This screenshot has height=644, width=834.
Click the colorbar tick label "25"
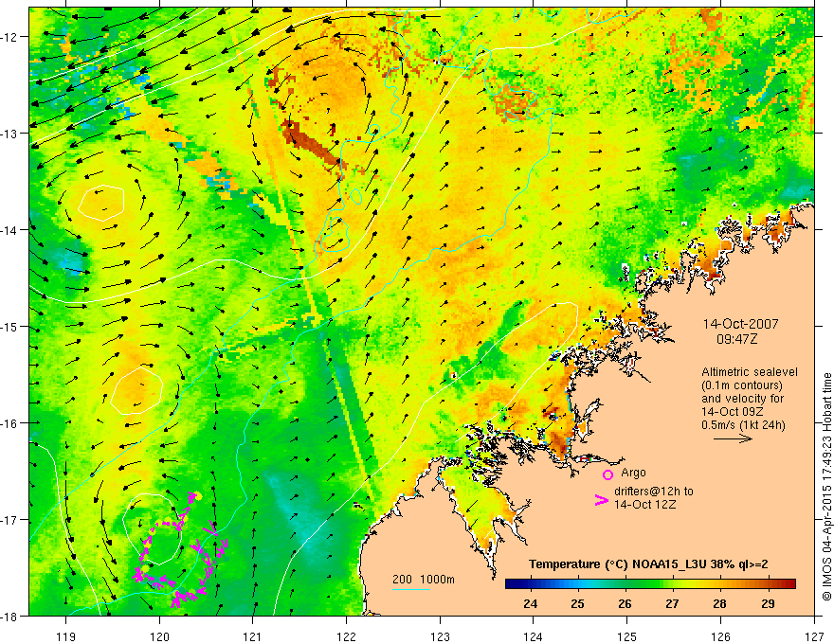click(577, 603)
